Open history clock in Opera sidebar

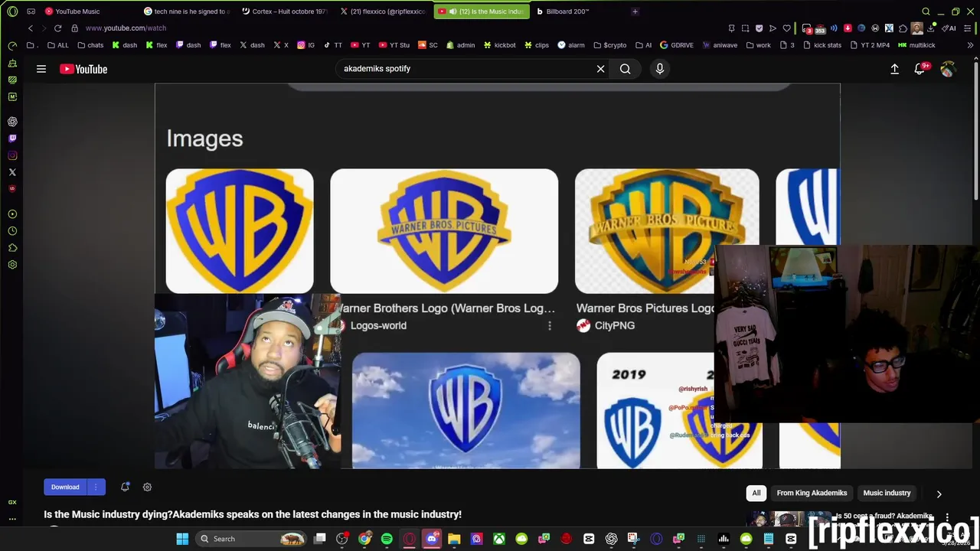(12, 231)
